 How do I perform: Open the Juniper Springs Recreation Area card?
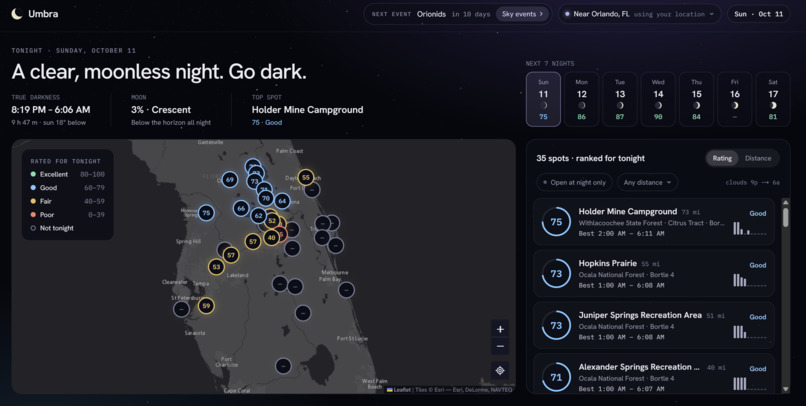654,325
